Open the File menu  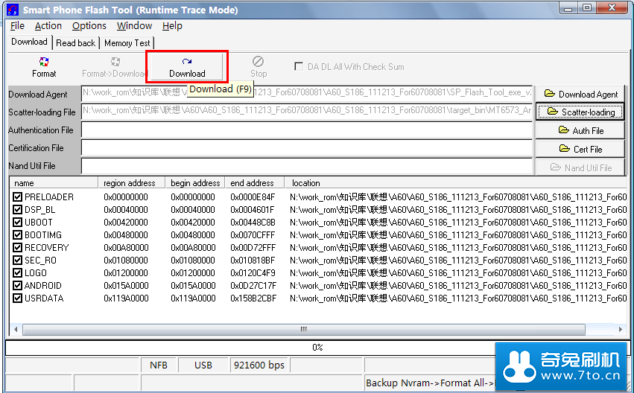[17, 26]
